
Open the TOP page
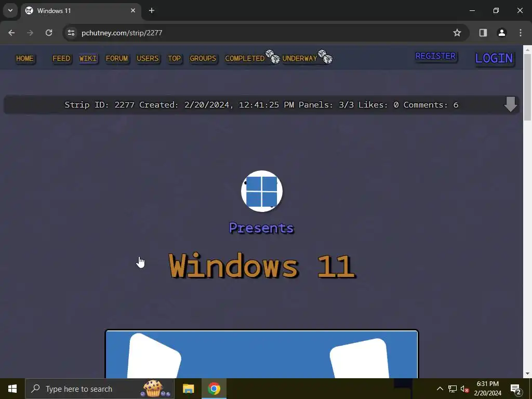point(175,58)
